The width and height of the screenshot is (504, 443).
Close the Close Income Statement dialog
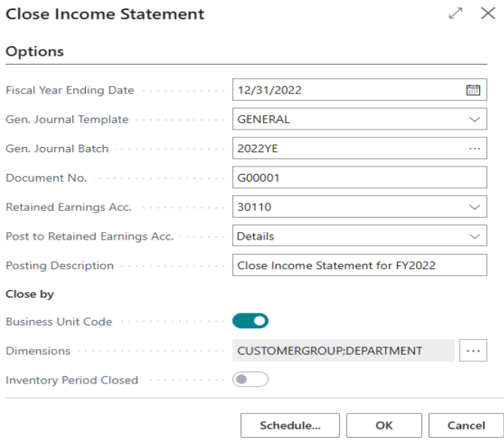(x=487, y=14)
